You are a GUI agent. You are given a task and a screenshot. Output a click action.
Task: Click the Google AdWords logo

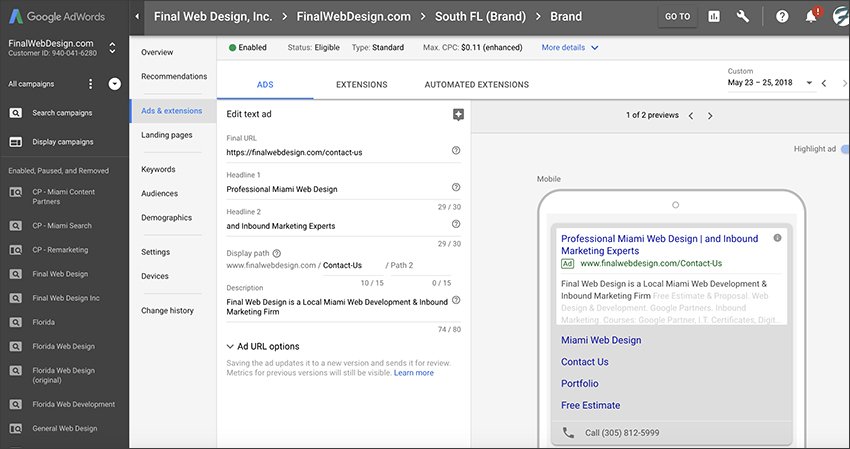tap(56, 16)
